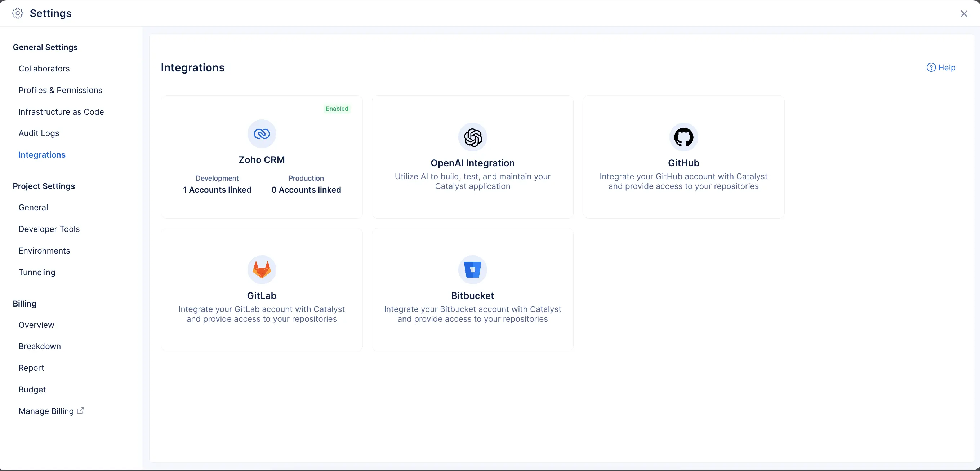Open Tunneling settings
The image size is (980, 471).
click(37, 273)
